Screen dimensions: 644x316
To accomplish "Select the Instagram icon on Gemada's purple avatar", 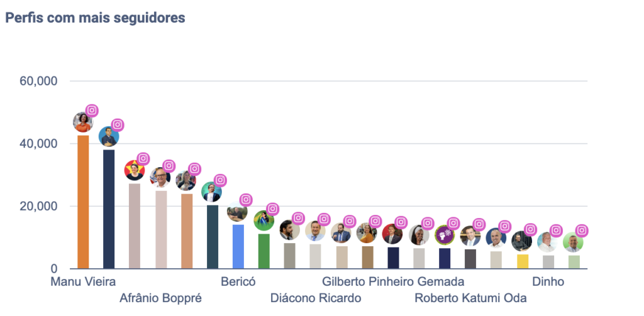I will [453, 223].
